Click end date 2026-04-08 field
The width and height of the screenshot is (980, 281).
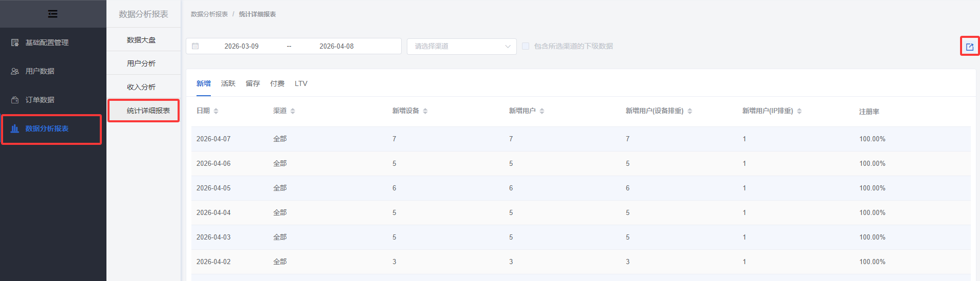click(337, 46)
